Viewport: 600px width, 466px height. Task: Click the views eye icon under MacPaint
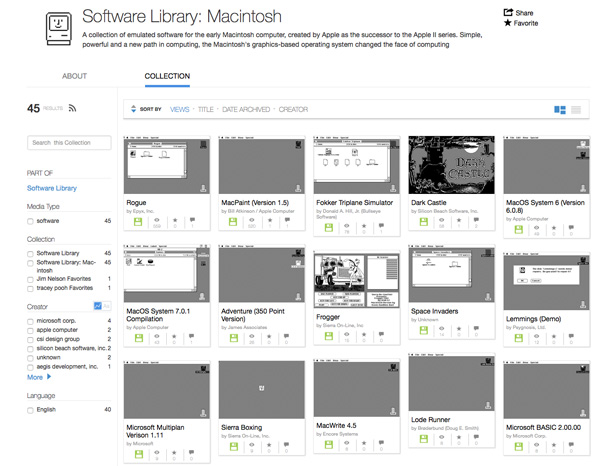[x=251, y=220]
